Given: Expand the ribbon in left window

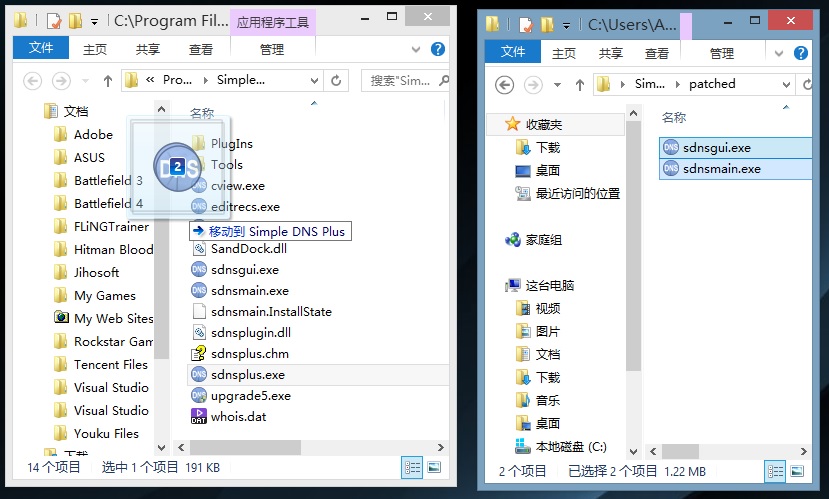Looking at the screenshot, I should [416, 49].
